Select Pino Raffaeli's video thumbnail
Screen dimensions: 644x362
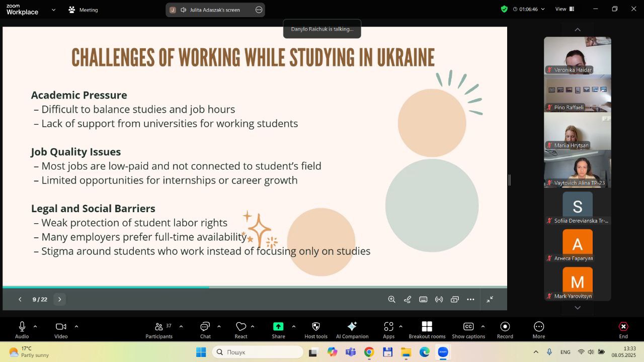click(x=578, y=93)
